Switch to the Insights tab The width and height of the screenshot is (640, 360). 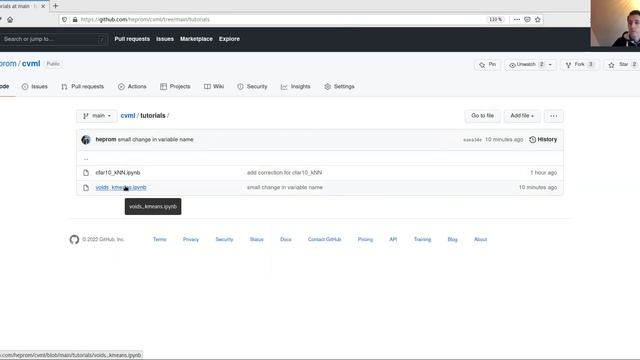[296, 87]
